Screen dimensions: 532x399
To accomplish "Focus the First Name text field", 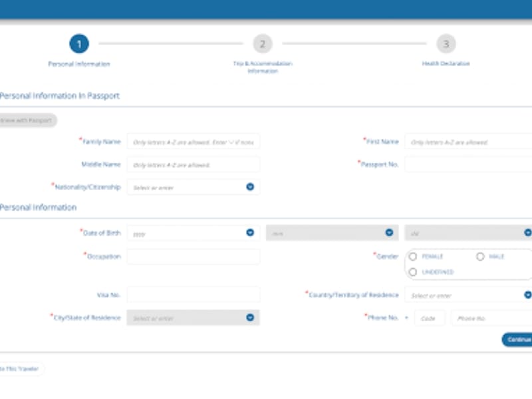I will click(x=468, y=142).
